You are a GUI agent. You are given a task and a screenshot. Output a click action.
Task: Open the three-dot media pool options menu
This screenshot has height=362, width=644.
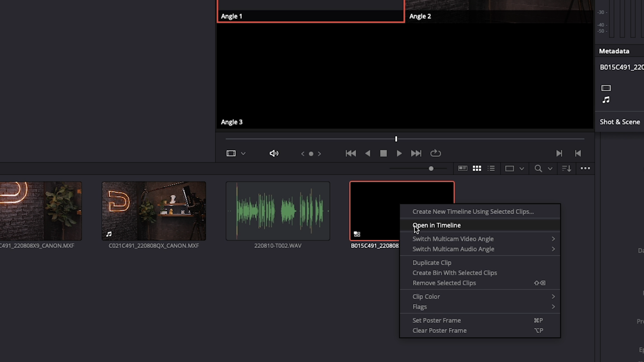(x=585, y=168)
